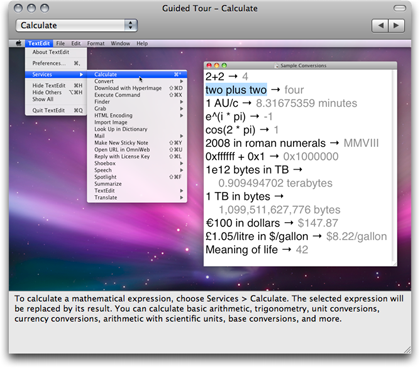Minimize the Sample Conversions window
This screenshot has width=420, height=368.
(x=217, y=66)
